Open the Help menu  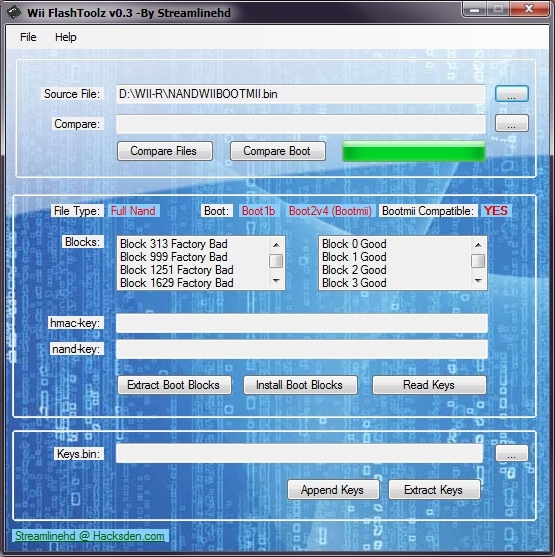pyautogui.click(x=65, y=37)
